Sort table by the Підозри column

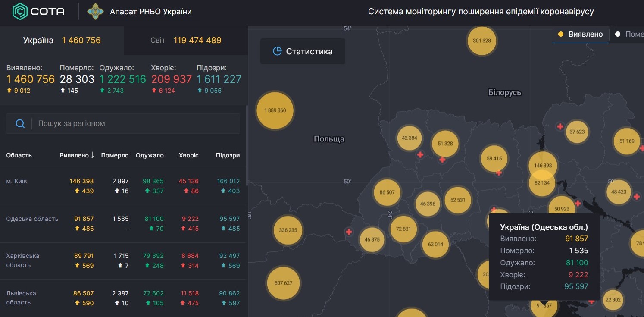[228, 155]
